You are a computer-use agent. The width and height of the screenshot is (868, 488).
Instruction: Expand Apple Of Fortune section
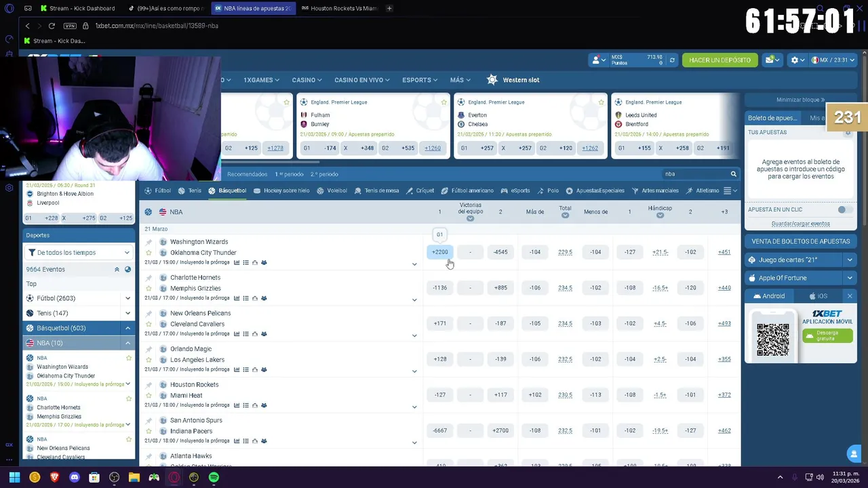coord(850,278)
